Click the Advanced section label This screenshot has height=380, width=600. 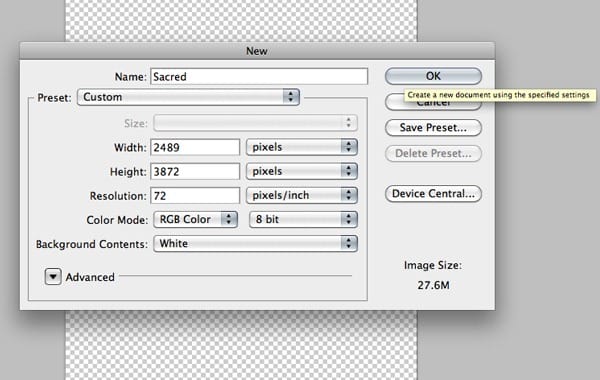coord(90,277)
